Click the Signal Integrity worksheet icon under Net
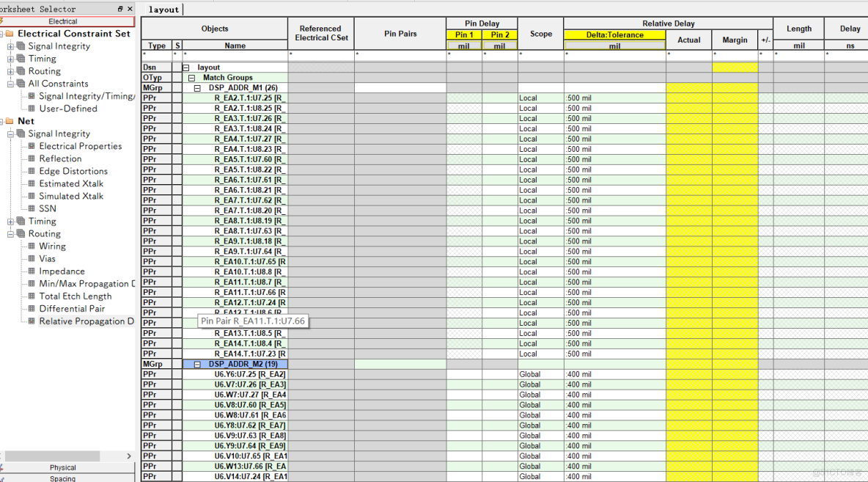 click(x=21, y=134)
